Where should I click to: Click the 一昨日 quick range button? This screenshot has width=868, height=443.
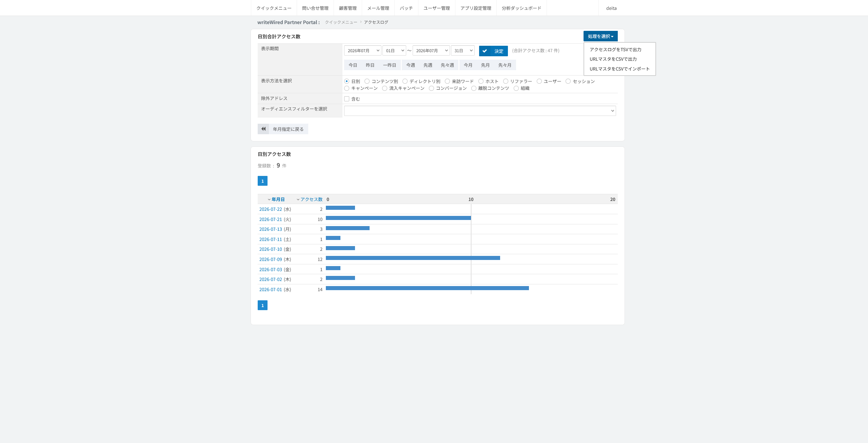[x=390, y=65]
